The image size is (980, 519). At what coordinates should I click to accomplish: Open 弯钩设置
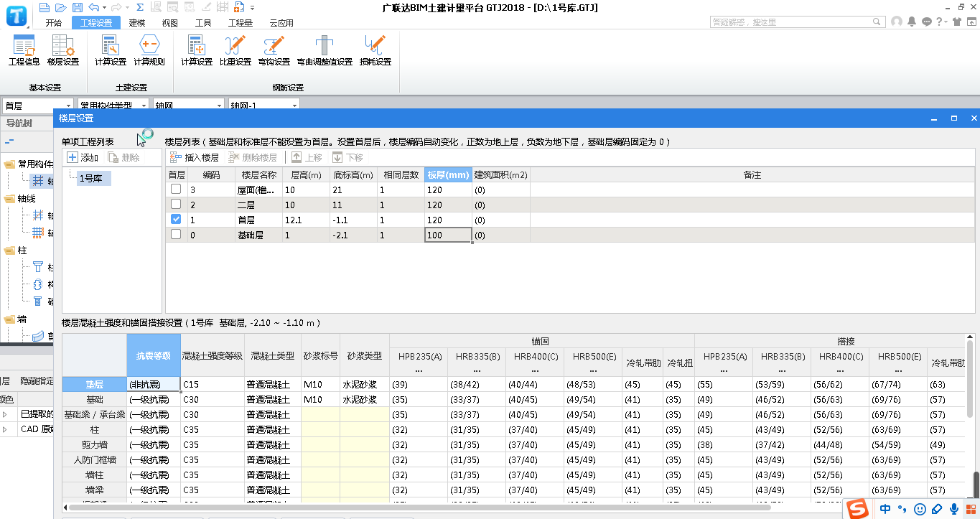coord(274,51)
